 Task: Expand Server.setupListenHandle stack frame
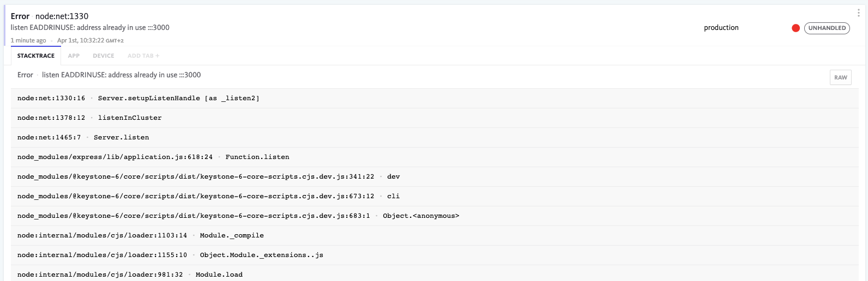click(x=435, y=98)
